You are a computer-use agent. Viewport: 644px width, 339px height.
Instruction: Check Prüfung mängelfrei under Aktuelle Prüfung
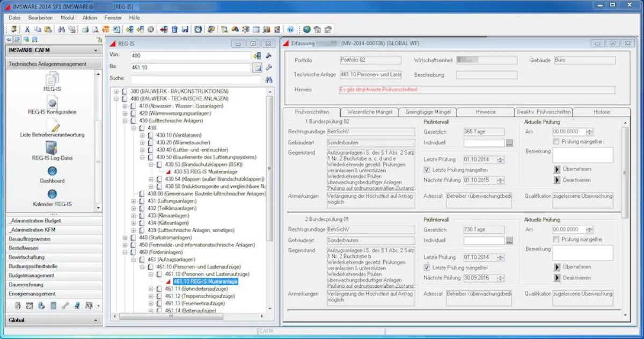click(557, 141)
